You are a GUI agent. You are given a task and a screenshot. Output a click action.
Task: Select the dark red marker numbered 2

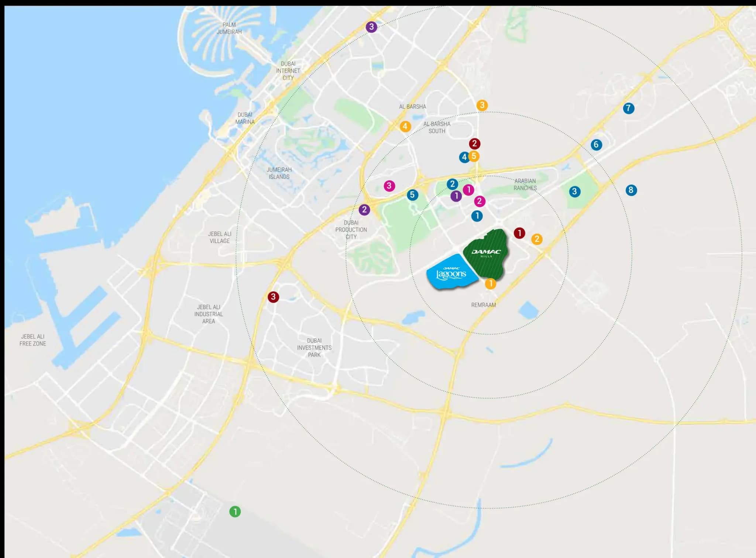(475, 143)
